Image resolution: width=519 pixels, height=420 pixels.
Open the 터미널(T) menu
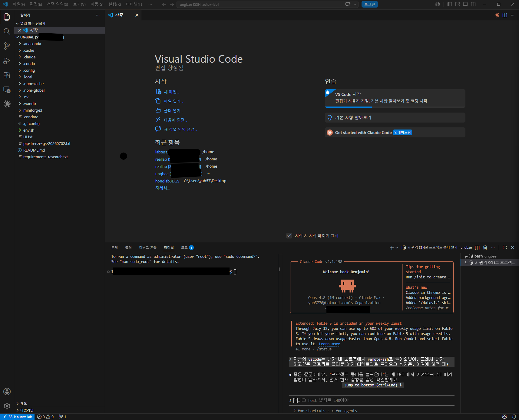tap(134, 4)
